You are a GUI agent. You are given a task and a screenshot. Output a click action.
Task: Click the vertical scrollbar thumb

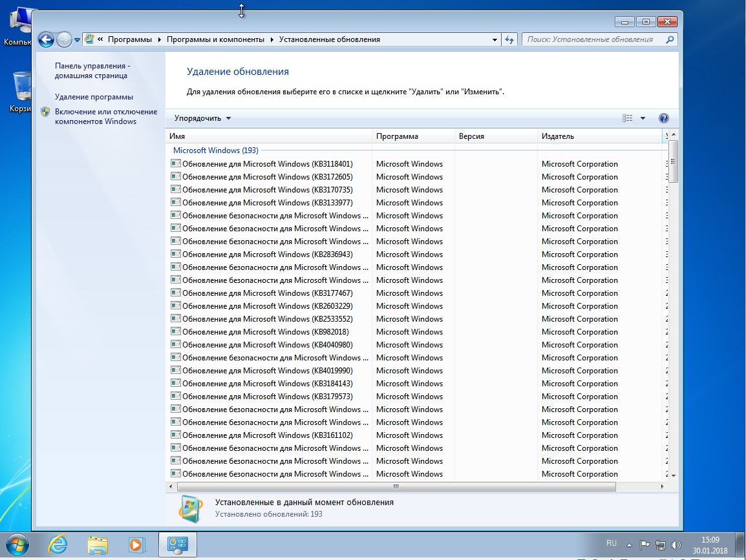pos(673,161)
